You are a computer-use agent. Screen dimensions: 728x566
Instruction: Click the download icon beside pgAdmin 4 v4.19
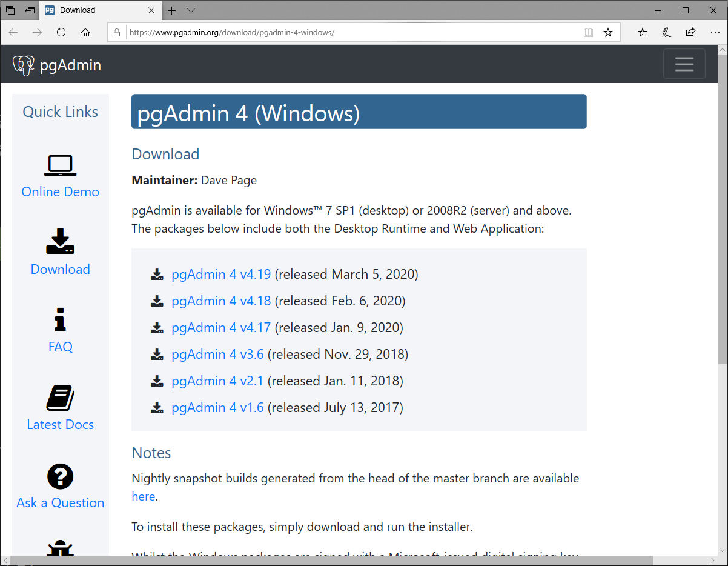pyautogui.click(x=157, y=275)
